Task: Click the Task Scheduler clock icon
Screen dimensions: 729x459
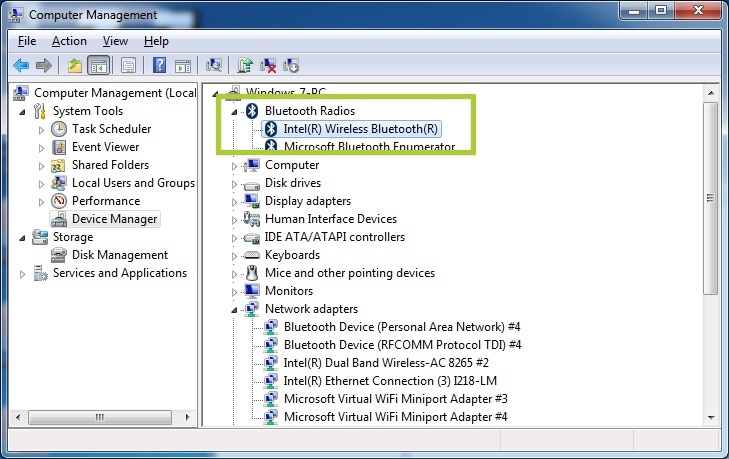Action: 59,129
